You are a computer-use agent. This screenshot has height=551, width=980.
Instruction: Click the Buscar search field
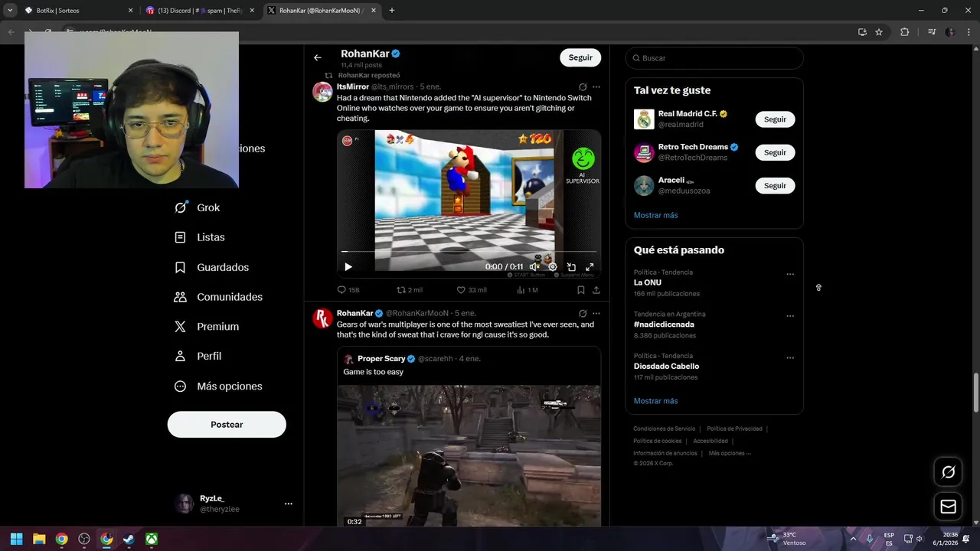pos(714,58)
